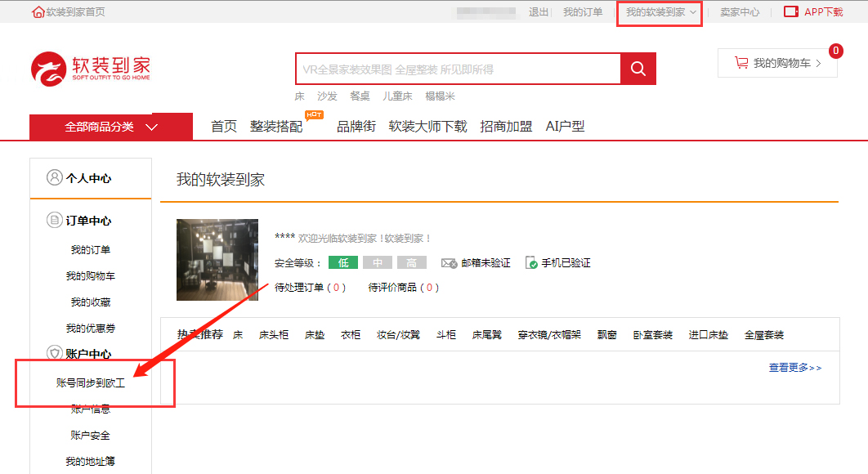Open 我的购物车 in sidebar
Image resolution: width=868 pixels, height=474 pixels.
pos(90,275)
